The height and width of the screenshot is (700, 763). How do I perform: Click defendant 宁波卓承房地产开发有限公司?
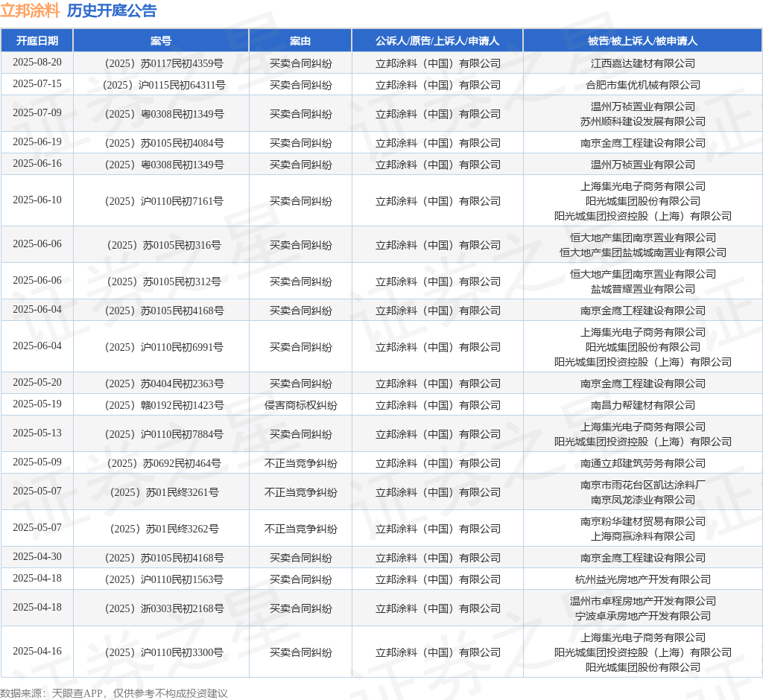pos(643,617)
